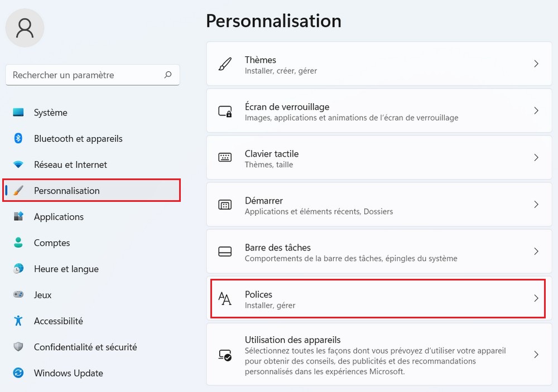Click the Accessibilité figure icon
Screen dimensions: 558x392
point(18,321)
